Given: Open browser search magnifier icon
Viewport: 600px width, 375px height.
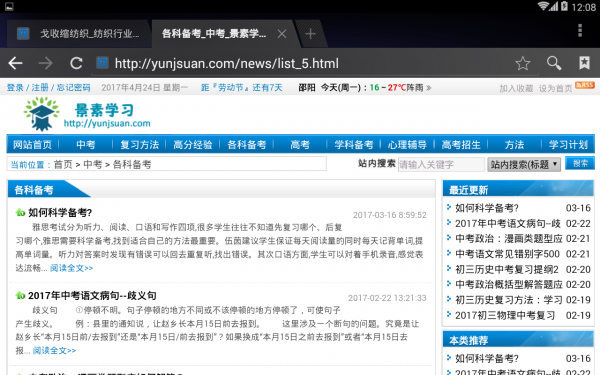Looking at the screenshot, I should click(x=554, y=63).
